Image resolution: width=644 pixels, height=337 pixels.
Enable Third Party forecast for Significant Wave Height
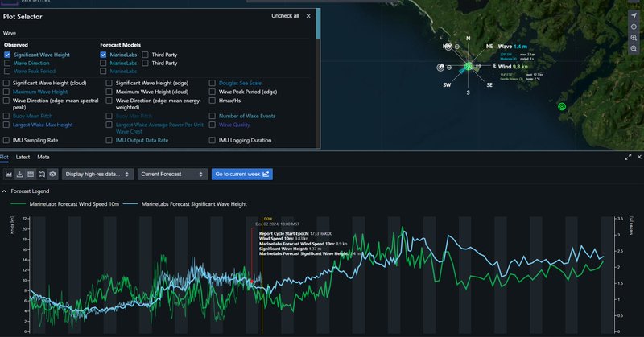coord(146,55)
